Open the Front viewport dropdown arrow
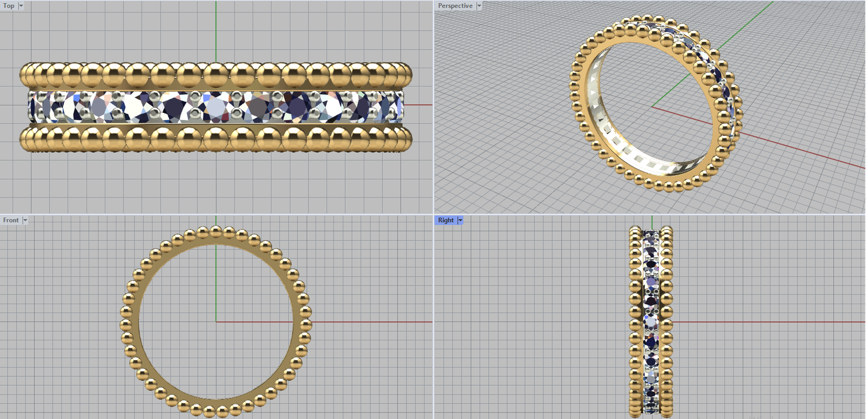 coord(25,220)
